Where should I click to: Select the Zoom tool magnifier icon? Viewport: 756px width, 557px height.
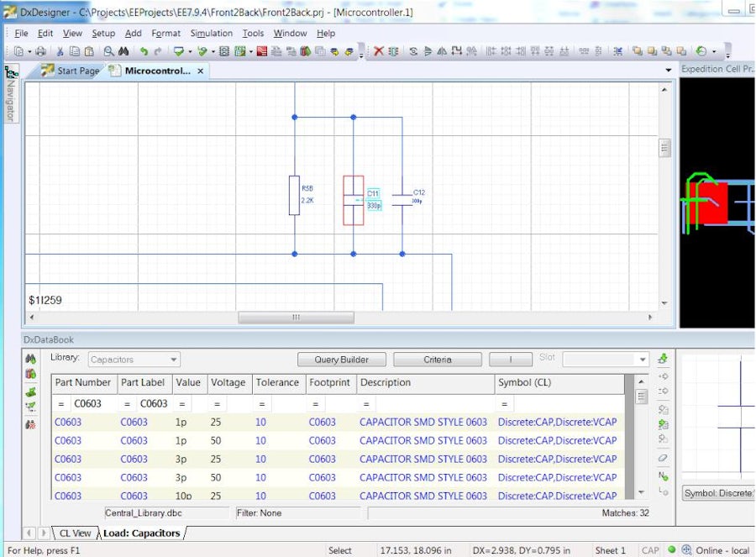pos(108,51)
